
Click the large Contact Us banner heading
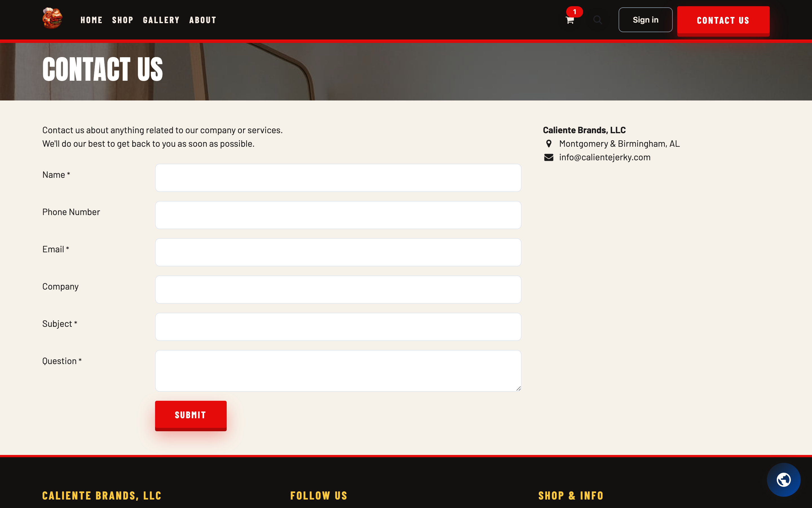102,69
